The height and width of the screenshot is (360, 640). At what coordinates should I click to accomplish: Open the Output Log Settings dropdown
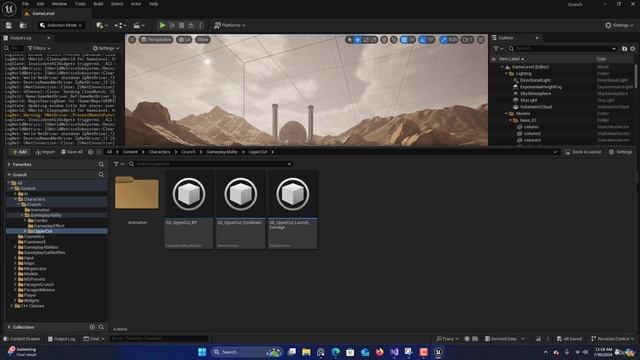pyautogui.click(x=106, y=48)
